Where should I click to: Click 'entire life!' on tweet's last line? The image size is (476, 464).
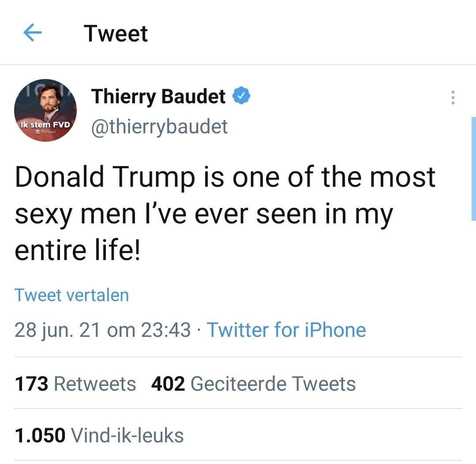point(77,250)
